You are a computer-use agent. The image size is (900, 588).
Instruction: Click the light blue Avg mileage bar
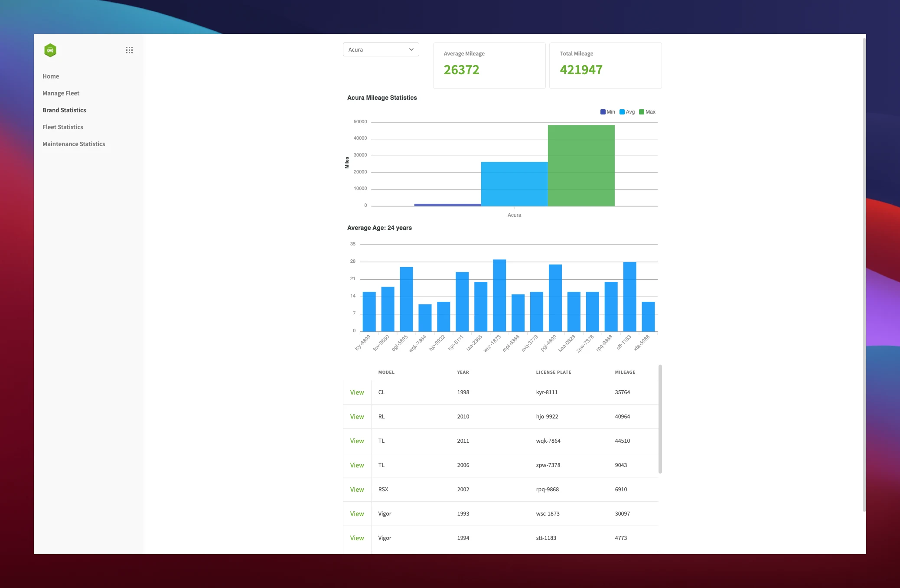click(x=514, y=184)
